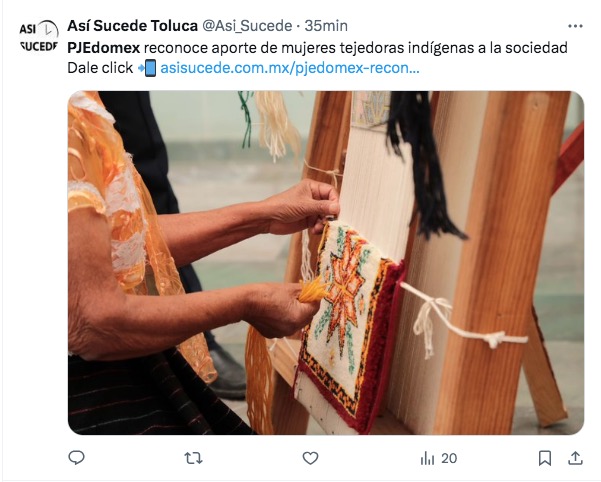Viewport: 601px width, 482px height.
Task: Click the bold PJEdomex text
Action: point(103,48)
